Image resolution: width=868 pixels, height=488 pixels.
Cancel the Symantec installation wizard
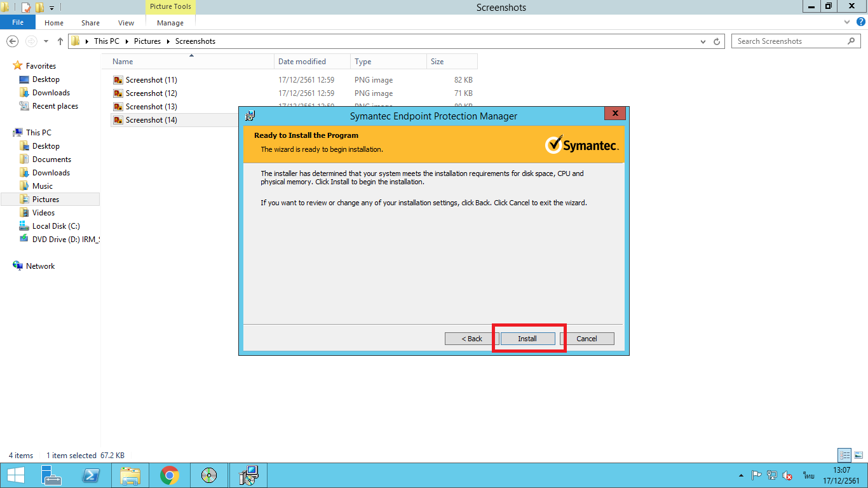click(x=587, y=339)
